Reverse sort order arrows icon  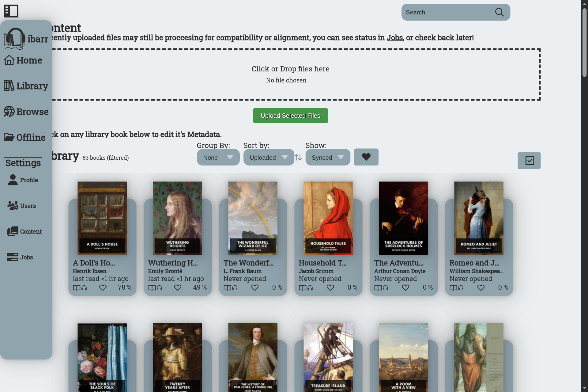298,158
